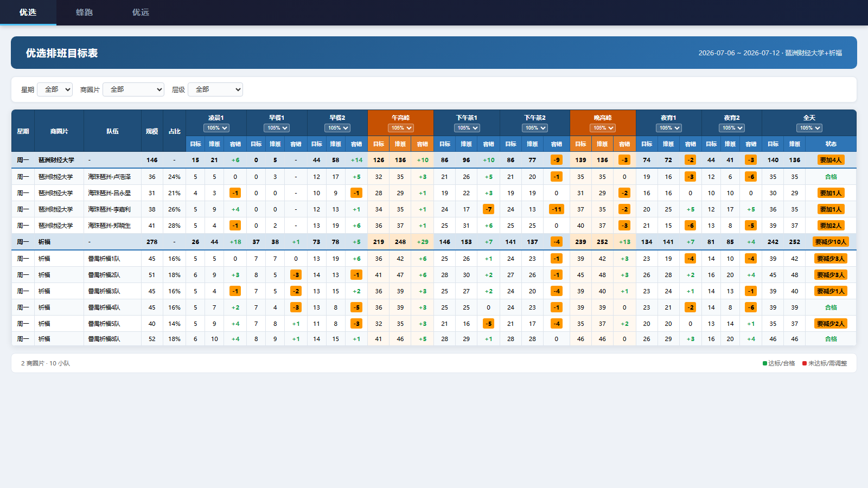Open the 105% dropdown under 下午茶1
This screenshot has width=868, height=488.
click(x=467, y=128)
